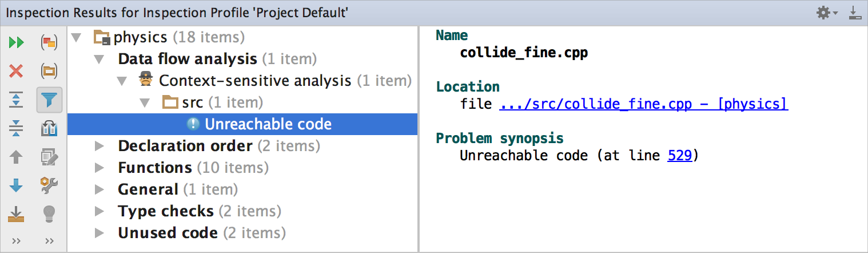Expand the Declaration order group
868x253 pixels.
point(99,146)
